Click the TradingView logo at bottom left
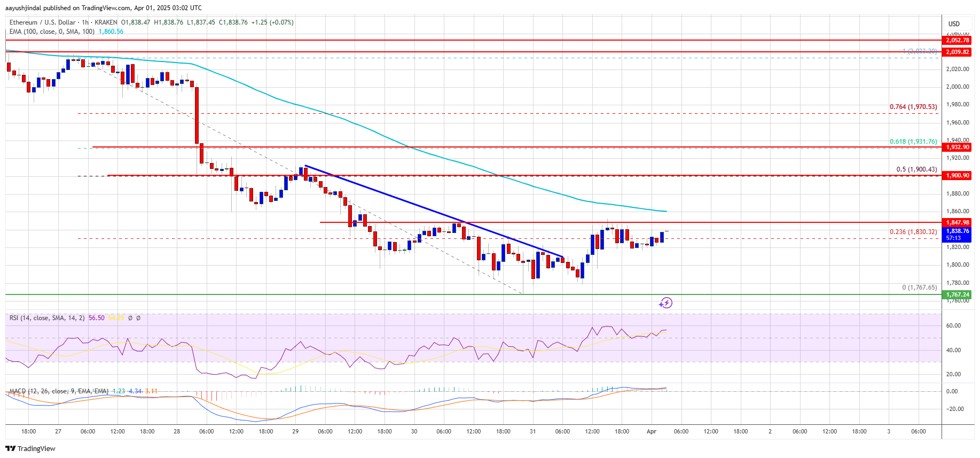980x458 pixels. pyautogui.click(x=31, y=448)
